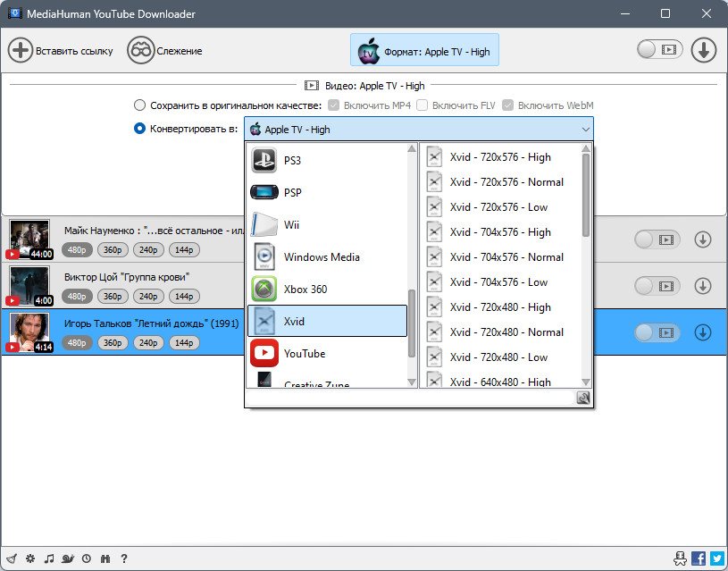Click the snail speed limit icon
728x571 pixels.
click(x=68, y=558)
